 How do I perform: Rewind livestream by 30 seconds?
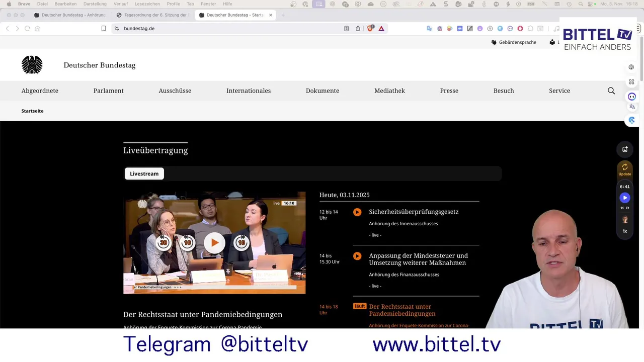[x=163, y=243]
